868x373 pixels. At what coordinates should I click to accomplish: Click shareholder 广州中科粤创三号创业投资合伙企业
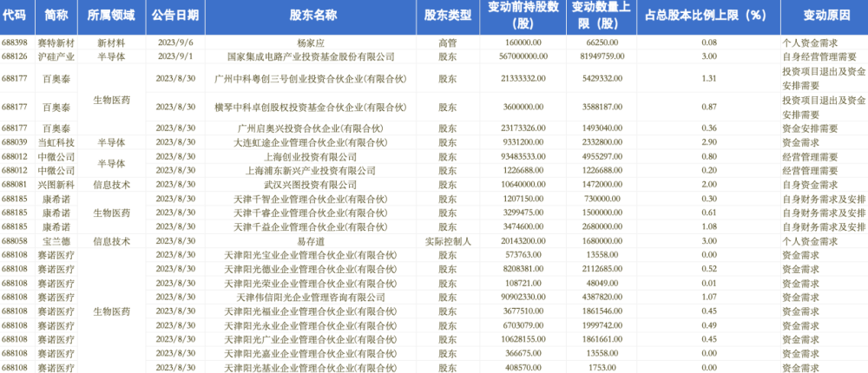(311, 79)
